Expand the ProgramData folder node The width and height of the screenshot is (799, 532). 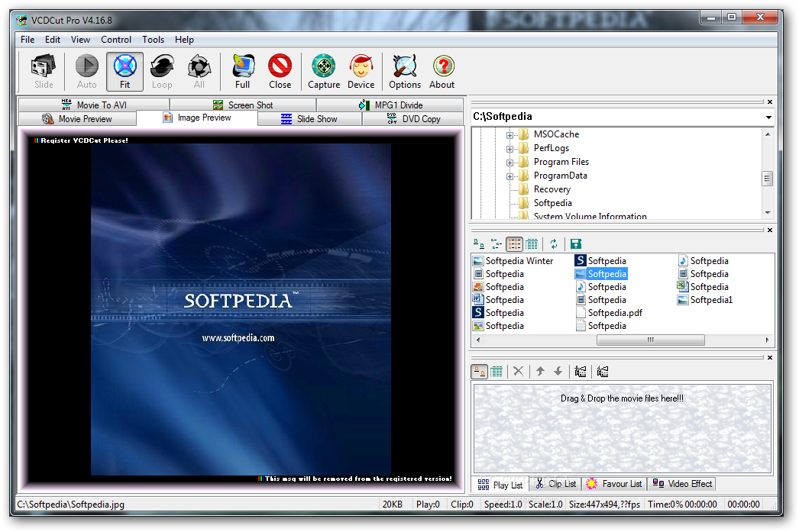pyautogui.click(x=509, y=176)
